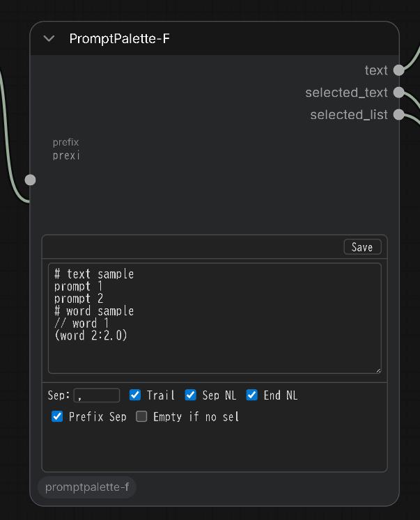Image resolution: width=420 pixels, height=520 pixels.
Task: Click the line '// word 1'
Action: tap(81, 323)
